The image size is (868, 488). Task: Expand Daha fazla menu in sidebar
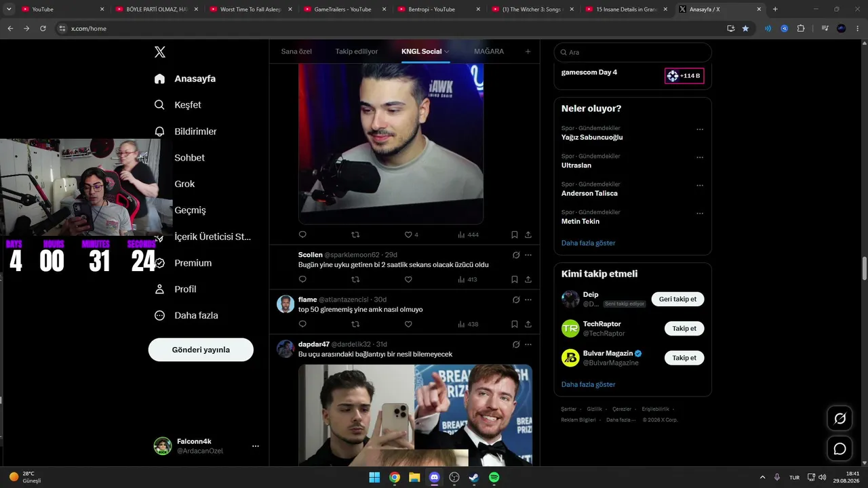point(186,315)
